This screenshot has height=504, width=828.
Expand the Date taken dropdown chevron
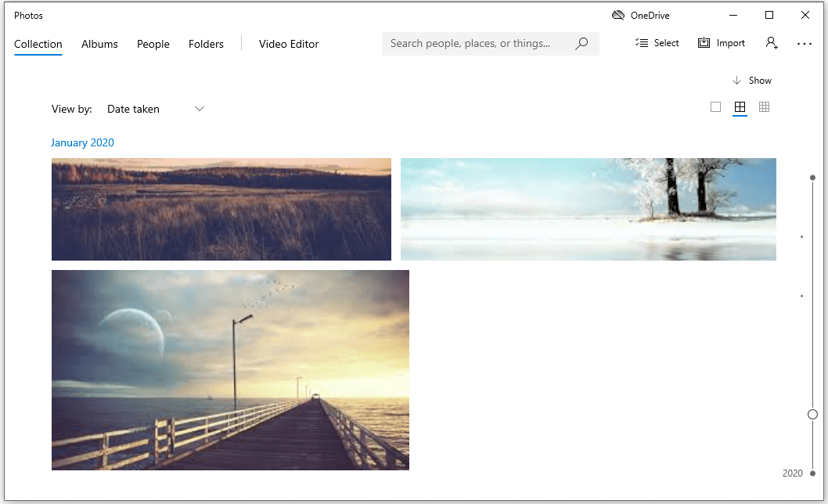199,109
